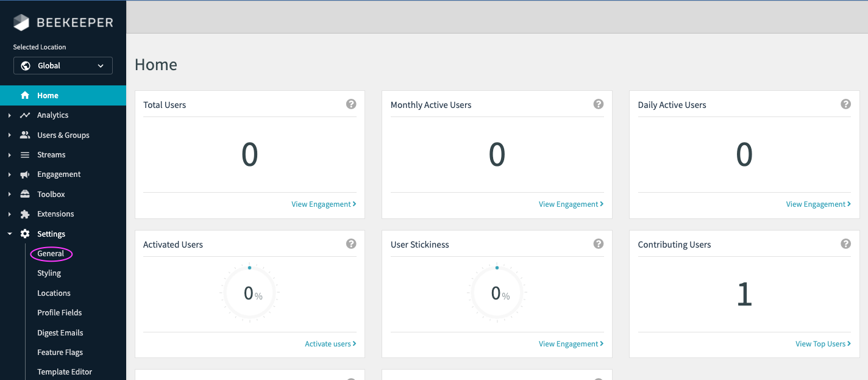
Task: Click the Extensions puzzle-piece icon
Action: click(25, 214)
